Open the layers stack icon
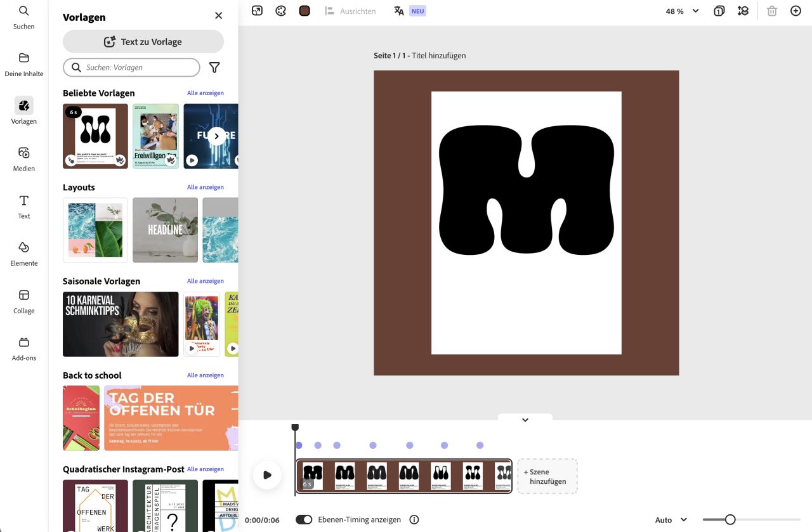Viewport: 812px width, 532px height. pos(743,11)
